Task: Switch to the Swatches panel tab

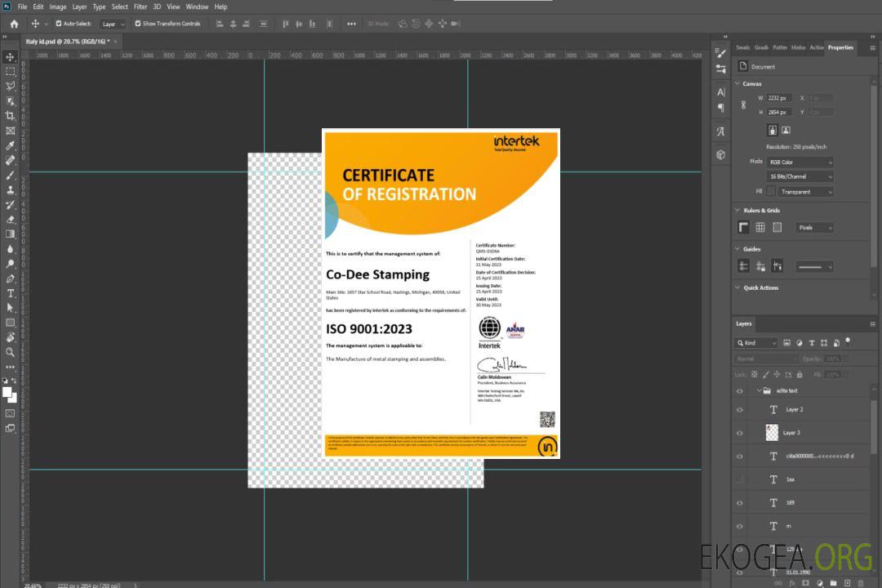Action: 742,47
